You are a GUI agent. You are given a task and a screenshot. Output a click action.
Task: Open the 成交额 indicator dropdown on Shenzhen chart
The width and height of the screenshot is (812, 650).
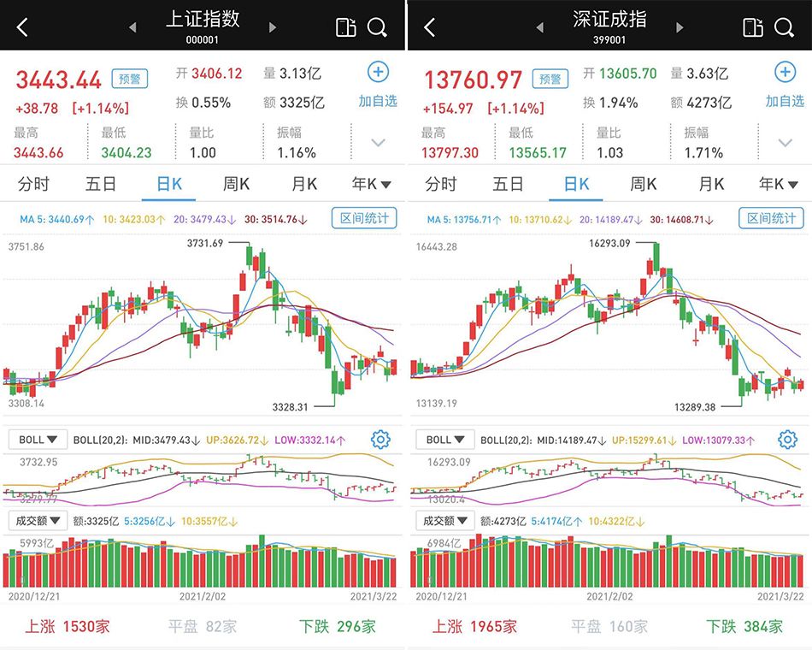(445, 519)
